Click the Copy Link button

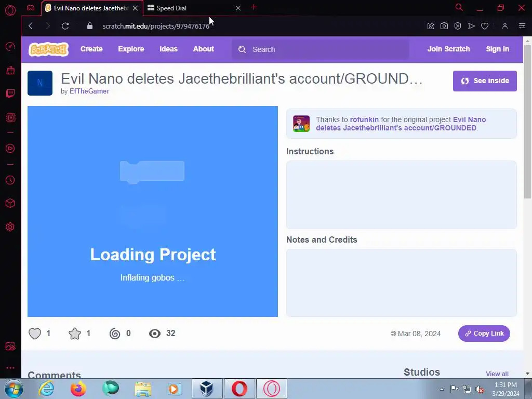click(x=484, y=334)
